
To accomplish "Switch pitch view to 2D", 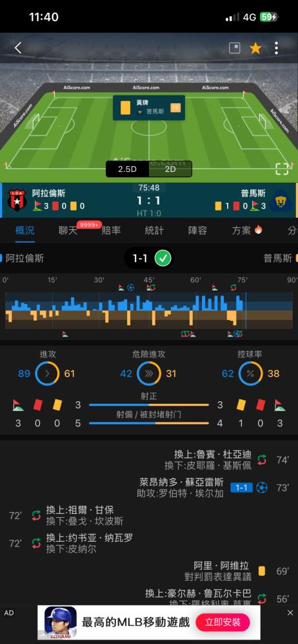I will pos(170,169).
